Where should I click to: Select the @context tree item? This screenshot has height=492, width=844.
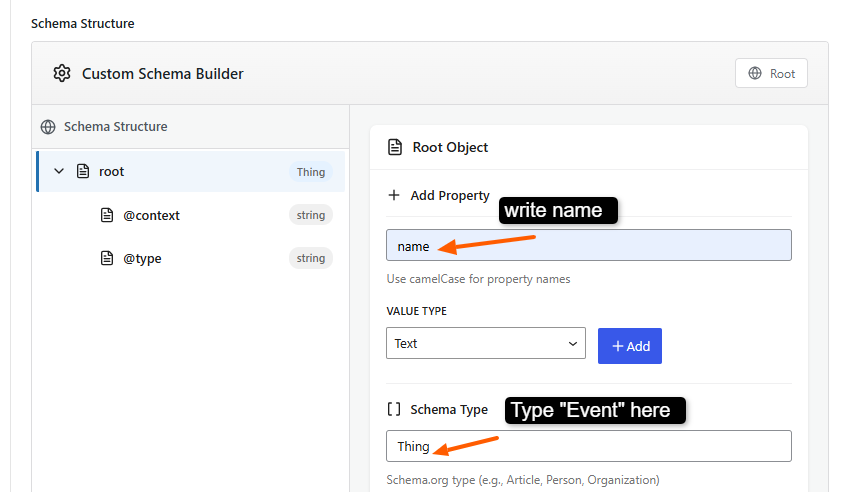[152, 215]
